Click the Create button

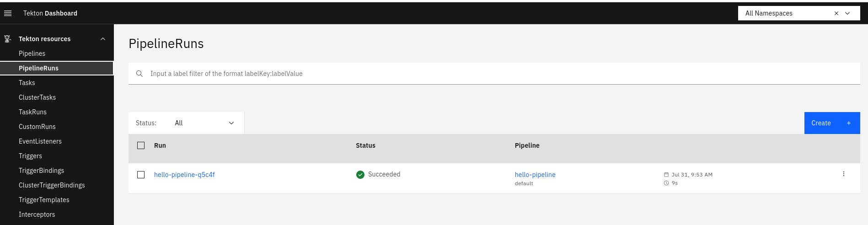coord(831,123)
